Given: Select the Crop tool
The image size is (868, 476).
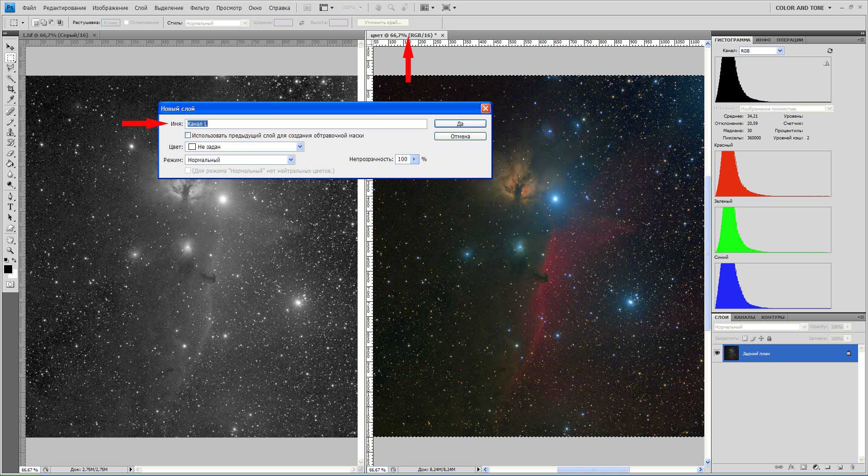Looking at the screenshot, I should point(10,89).
